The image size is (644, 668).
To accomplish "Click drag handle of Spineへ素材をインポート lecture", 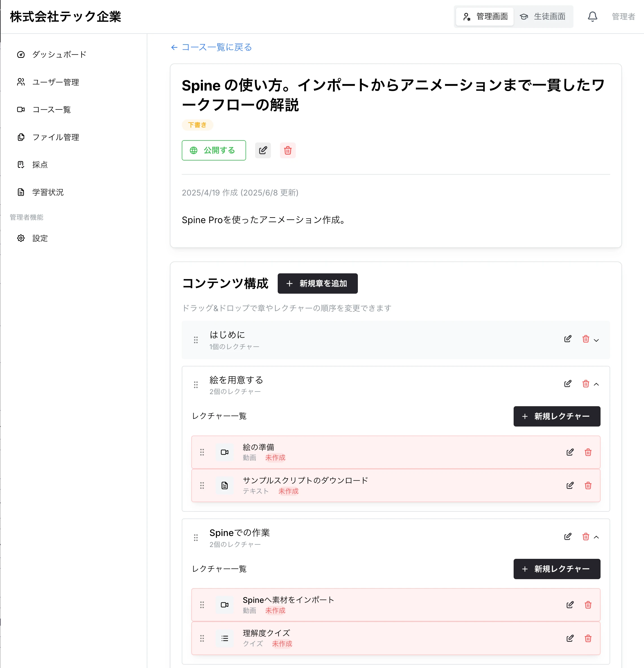I will (202, 605).
